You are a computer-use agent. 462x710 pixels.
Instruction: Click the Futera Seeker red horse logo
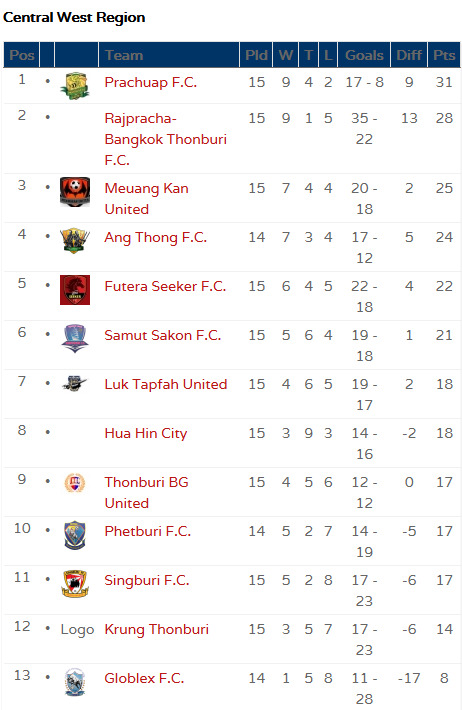point(75,290)
